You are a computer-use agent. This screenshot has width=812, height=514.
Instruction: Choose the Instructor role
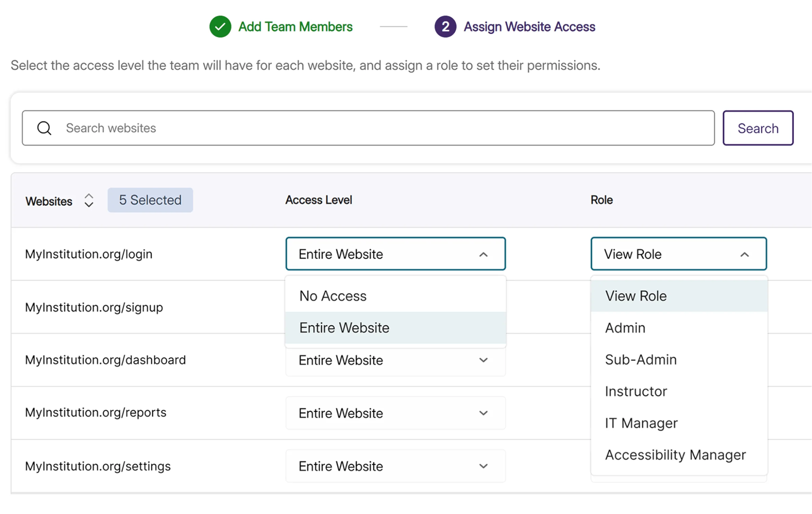click(x=636, y=391)
